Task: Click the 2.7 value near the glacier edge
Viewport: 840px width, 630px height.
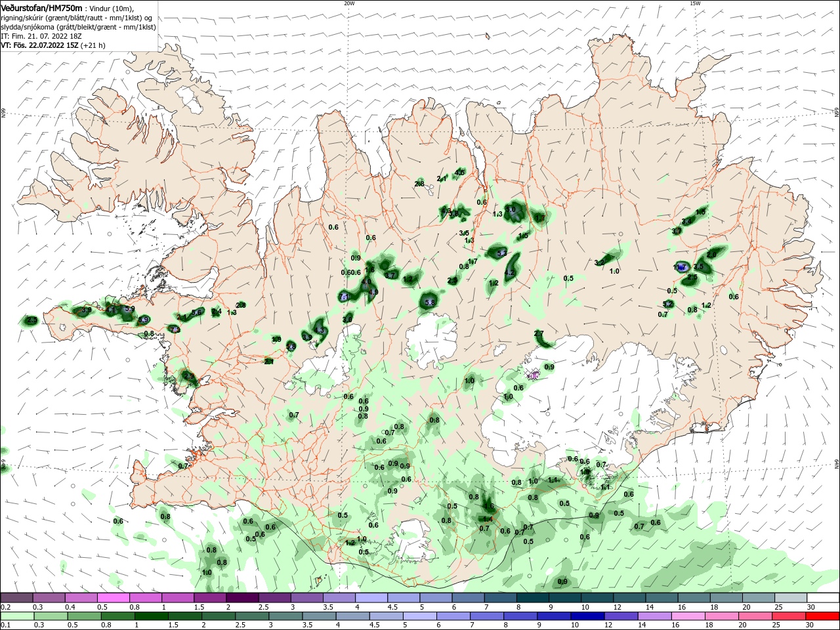Action: (539, 334)
